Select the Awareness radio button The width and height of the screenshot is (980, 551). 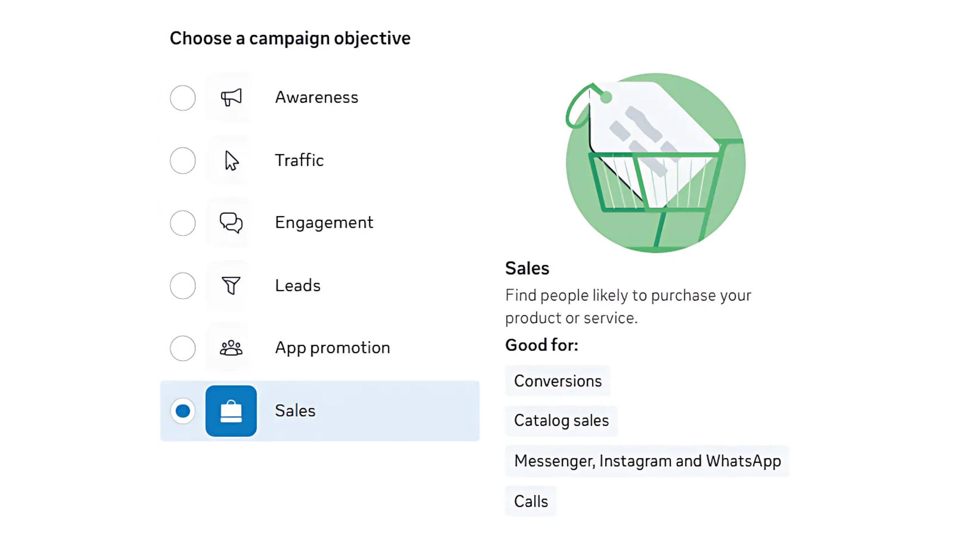point(183,98)
